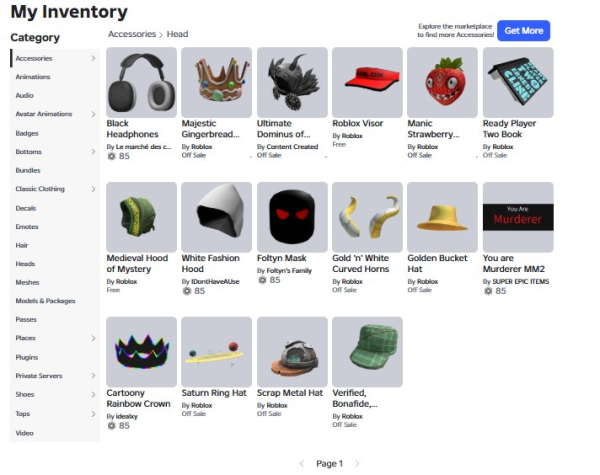Select the Emotes category
This screenshot has height=475, width=600.
tap(27, 227)
